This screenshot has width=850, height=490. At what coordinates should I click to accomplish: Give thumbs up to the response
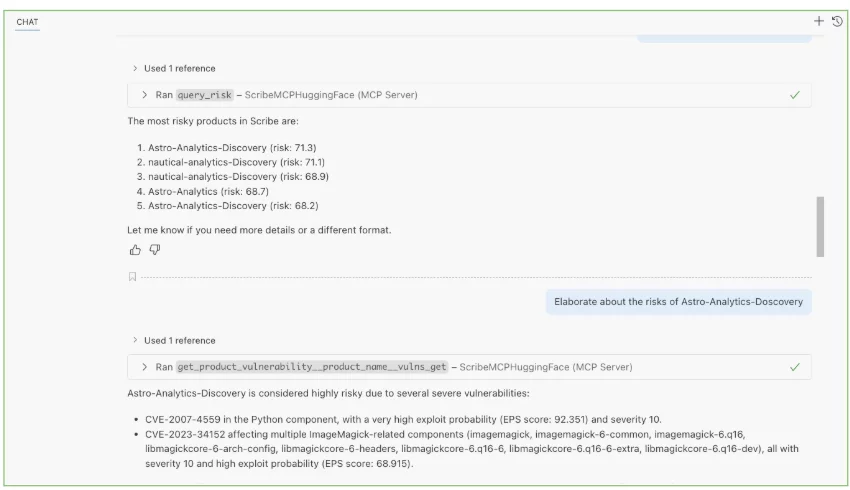click(x=135, y=250)
